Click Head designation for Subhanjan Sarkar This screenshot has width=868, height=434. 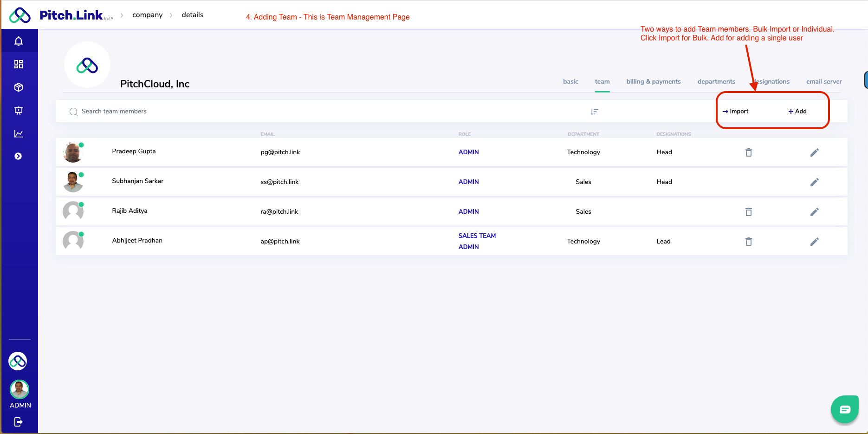[x=664, y=182]
